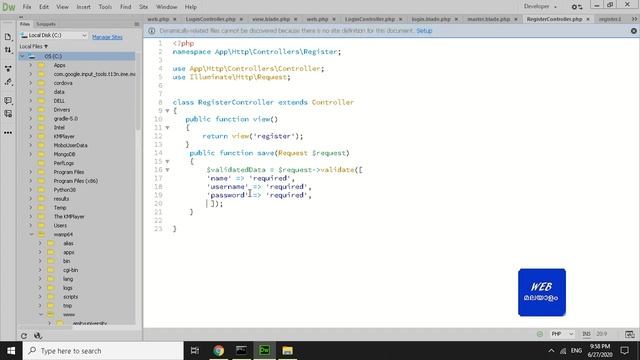Click green linting status icon in status bar
The height and width of the screenshot is (360, 640).
coord(540,334)
